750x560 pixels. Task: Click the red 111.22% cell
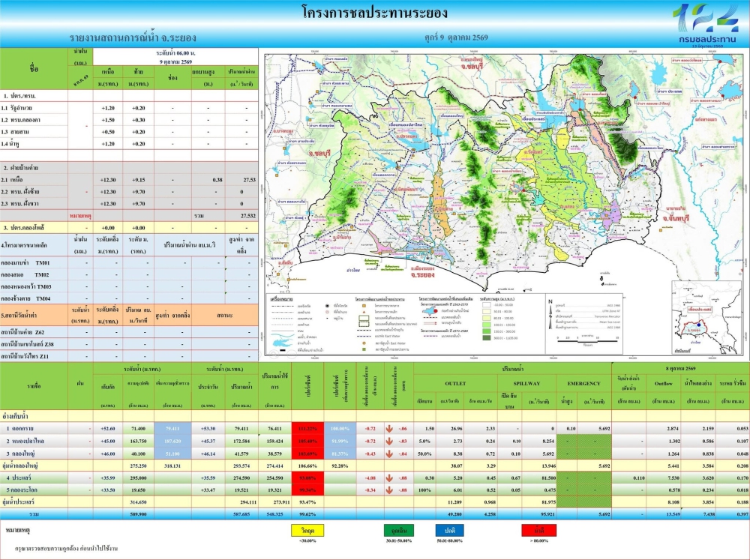click(307, 429)
